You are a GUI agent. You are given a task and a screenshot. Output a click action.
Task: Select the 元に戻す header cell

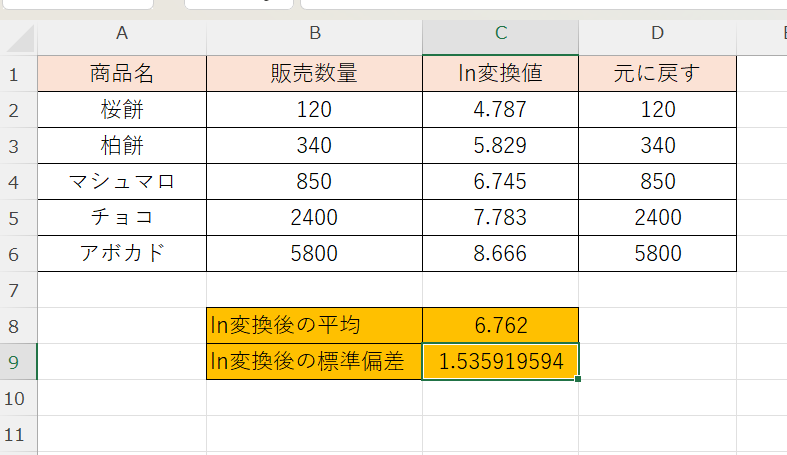[657, 74]
